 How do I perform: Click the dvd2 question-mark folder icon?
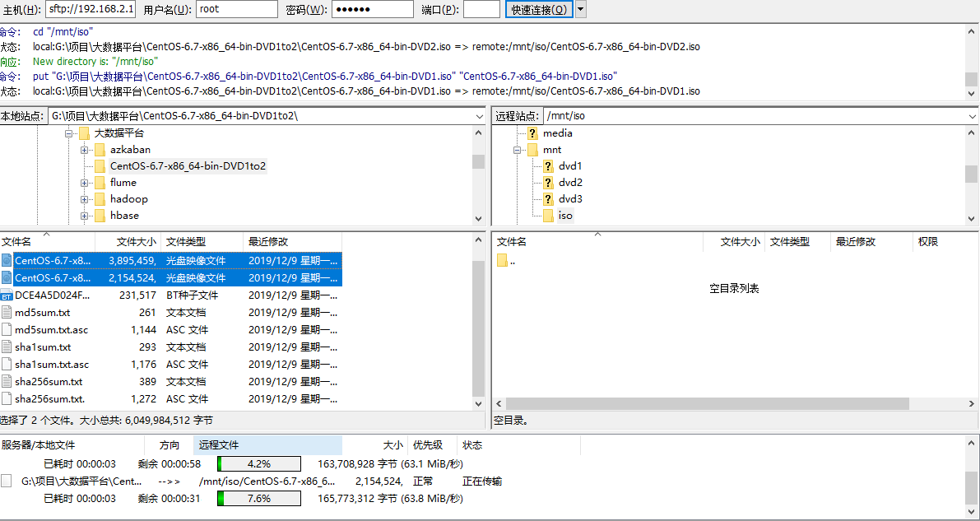tap(548, 183)
